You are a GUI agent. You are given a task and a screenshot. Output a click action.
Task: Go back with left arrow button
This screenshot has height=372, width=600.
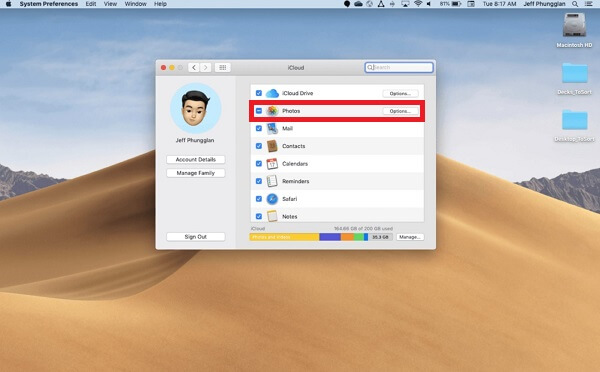click(x=194, y=68)
